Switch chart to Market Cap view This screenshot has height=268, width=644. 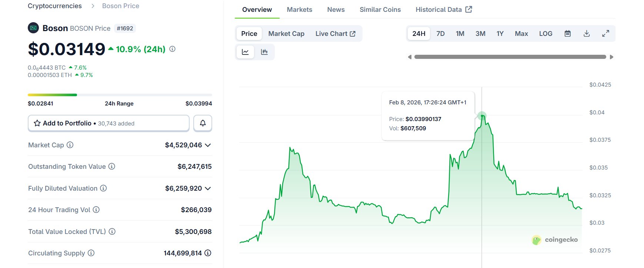click(286, 34)
